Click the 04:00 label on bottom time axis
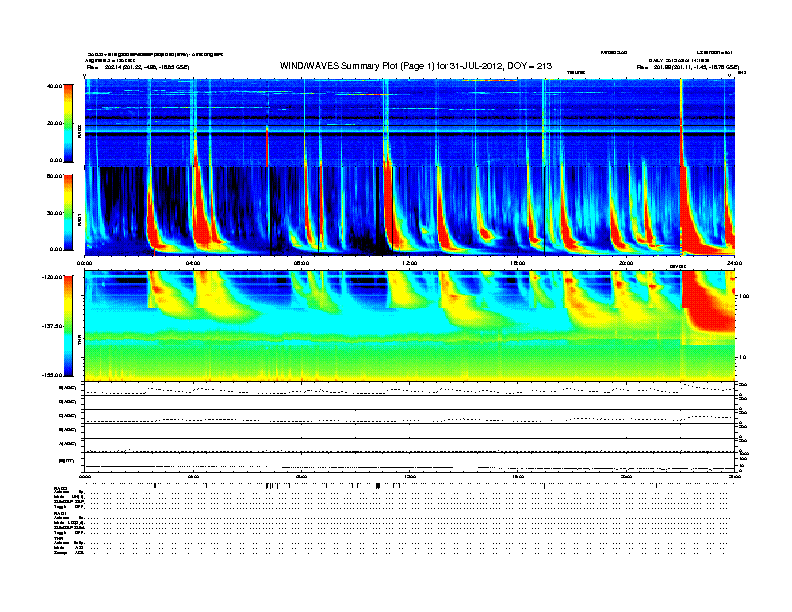The height and width of the screenshot is (612, 792). (x=193, y=476)
